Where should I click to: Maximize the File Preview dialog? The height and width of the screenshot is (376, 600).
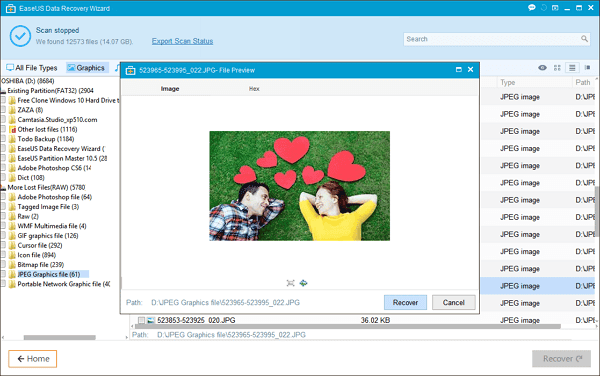click(458, 70)
